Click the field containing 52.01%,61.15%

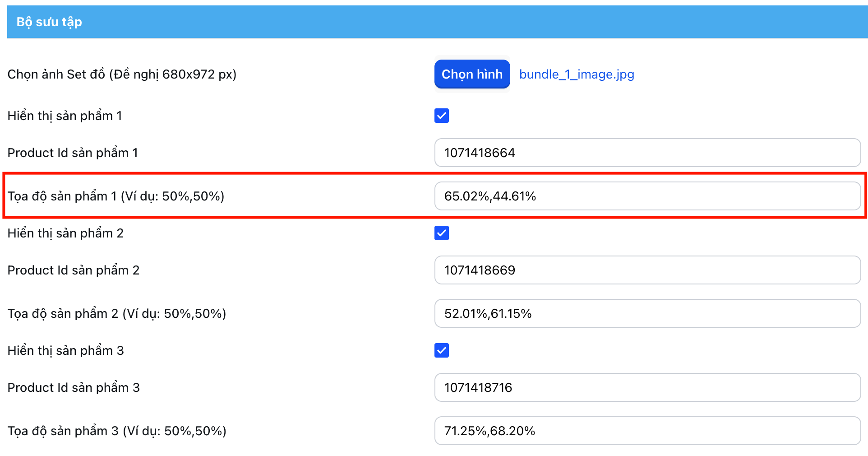click(647, 313)
